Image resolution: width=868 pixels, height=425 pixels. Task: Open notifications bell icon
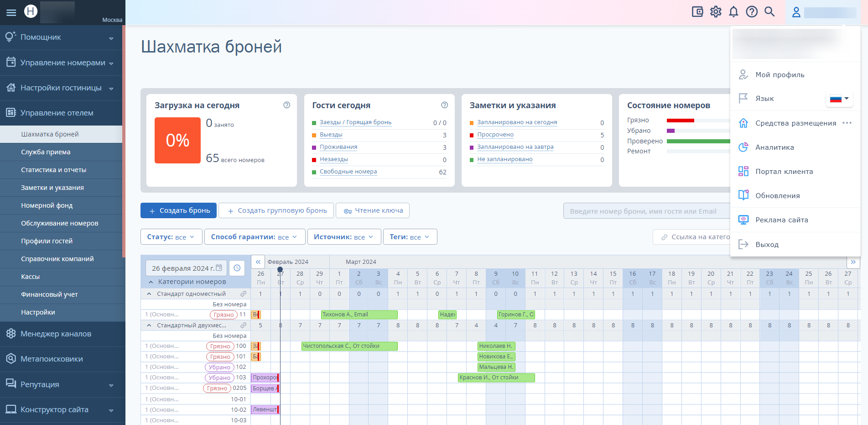733,12
